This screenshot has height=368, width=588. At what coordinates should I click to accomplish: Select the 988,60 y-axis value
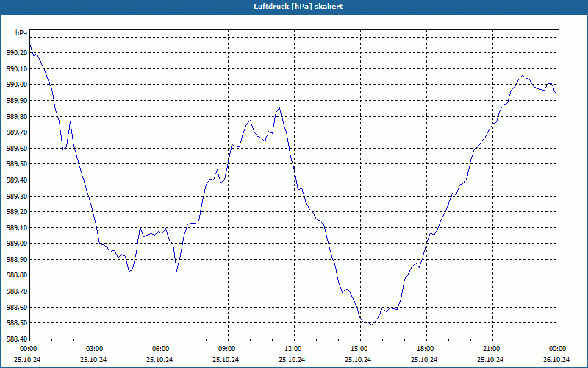coord(17,307)
